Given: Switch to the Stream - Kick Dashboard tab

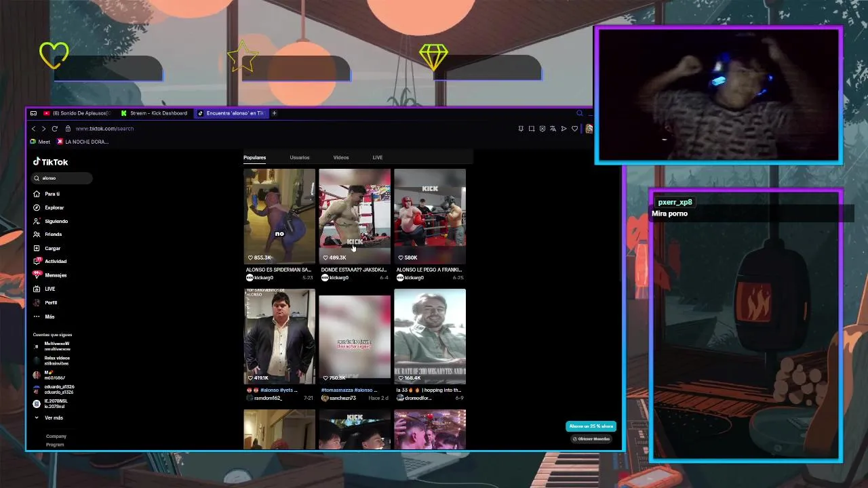Looking at the screenshot, I should [x=155, y=113].
